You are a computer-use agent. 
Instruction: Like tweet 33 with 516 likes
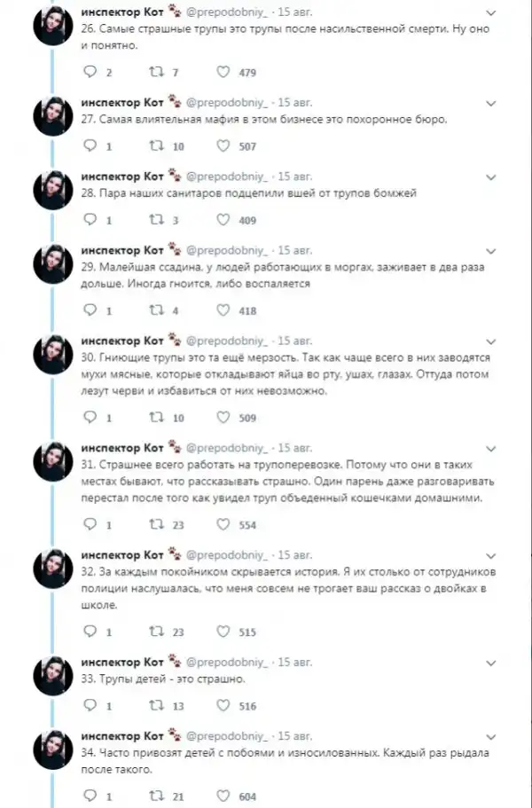coord(225,705)
